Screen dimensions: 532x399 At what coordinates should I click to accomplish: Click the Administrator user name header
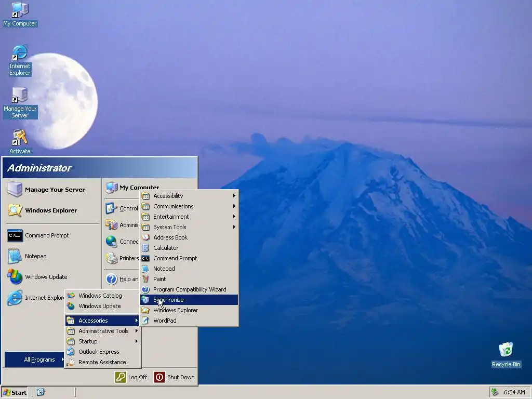(x=39, y=168)
